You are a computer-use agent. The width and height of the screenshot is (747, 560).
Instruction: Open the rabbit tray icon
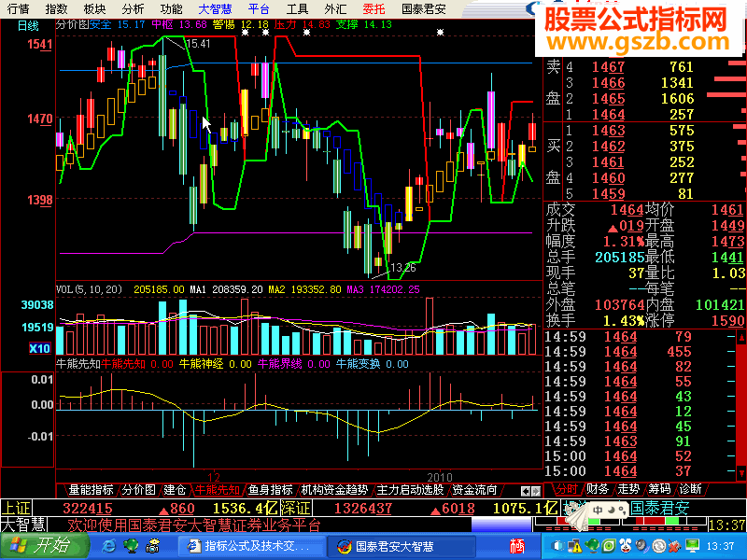point(626,546)
